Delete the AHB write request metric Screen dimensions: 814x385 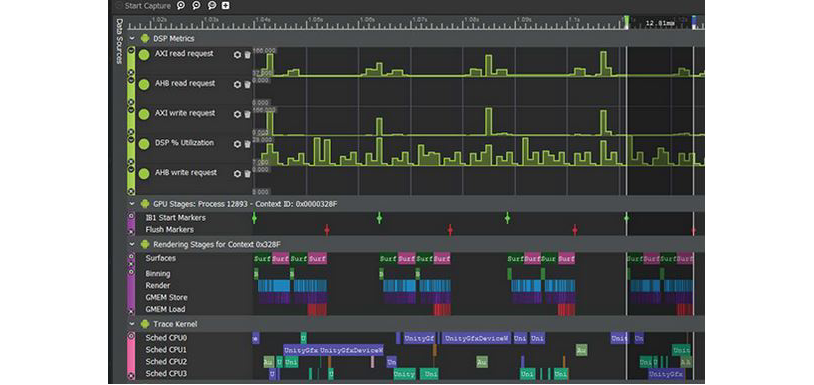pos(247,173)
